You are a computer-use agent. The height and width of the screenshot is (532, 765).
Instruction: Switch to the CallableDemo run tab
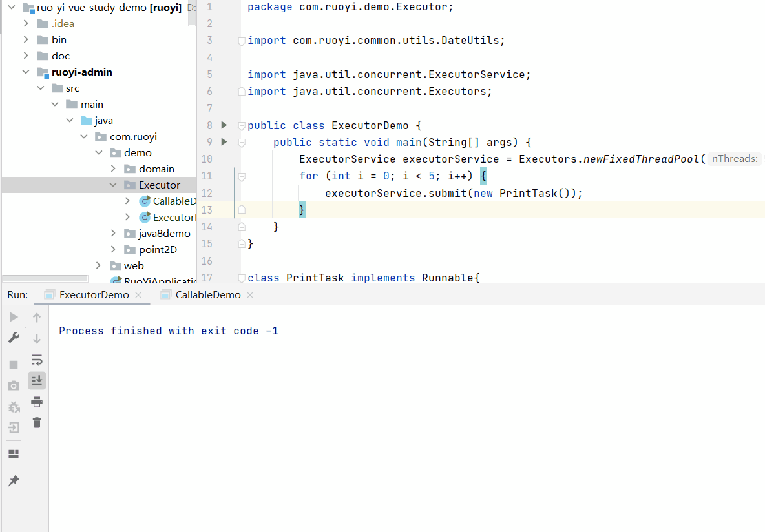[x=207, y=295]
